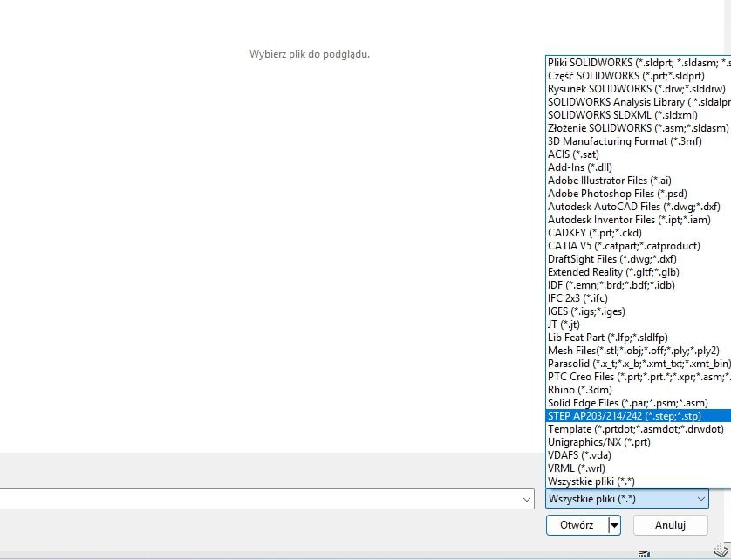This screenshot has width=731, height=560.
Task: Choose 'Autodesk AutoCAD Files (*.dwg;*.dxf)' type
Action: 639,206
